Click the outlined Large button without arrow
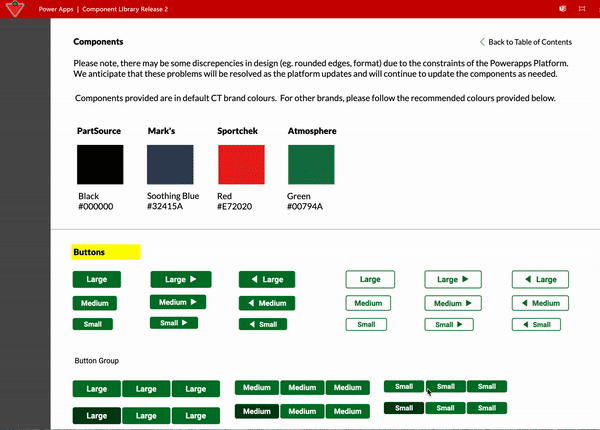The width and height of the screenshot is (600, 430). coord(370,279)
